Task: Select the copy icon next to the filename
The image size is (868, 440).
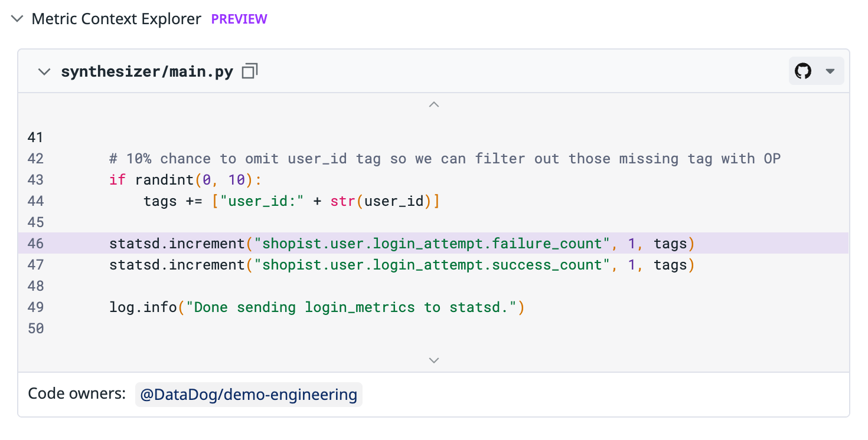Action: (249, 70)
